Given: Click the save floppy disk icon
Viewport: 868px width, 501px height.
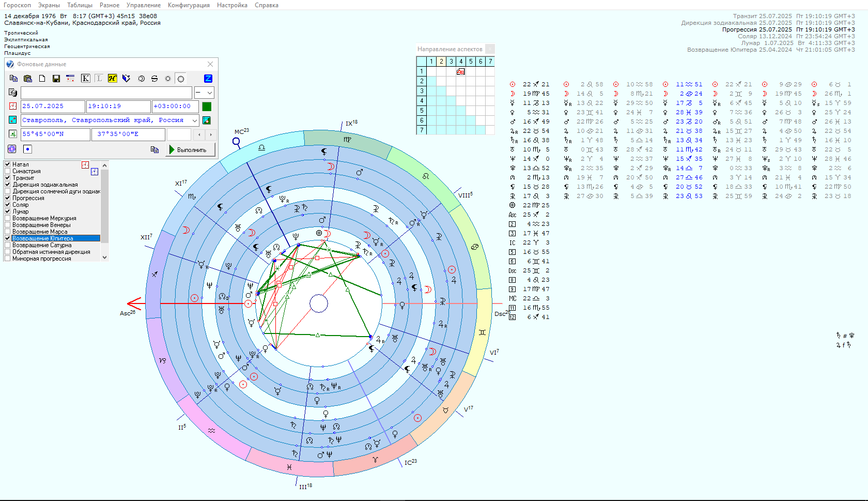Looking at the screenshot, I should tap(56, 79).
